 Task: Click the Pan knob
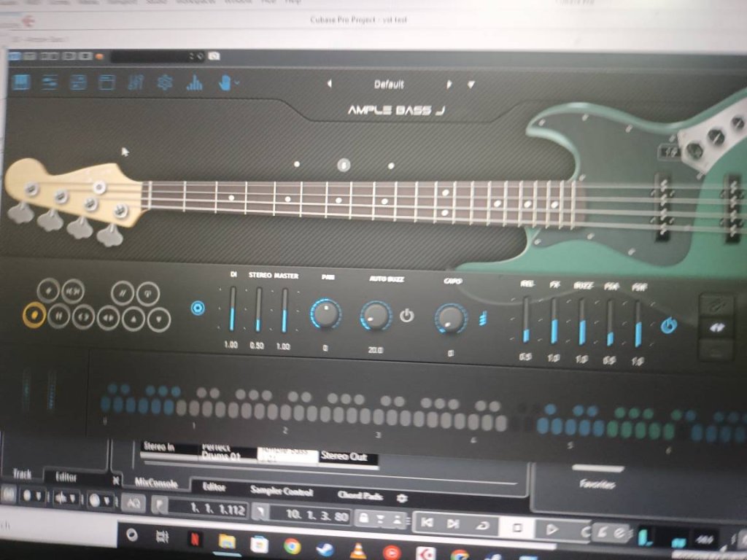click(326, 314)
